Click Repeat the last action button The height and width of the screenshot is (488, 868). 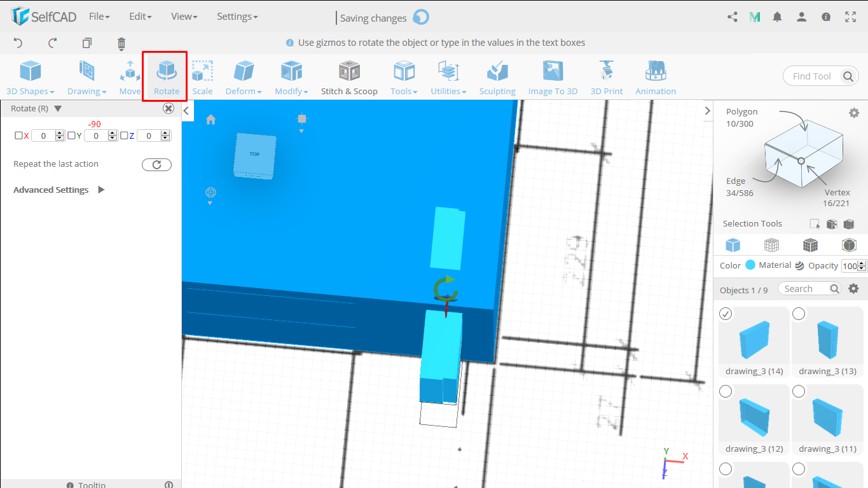tap(156, 165)
